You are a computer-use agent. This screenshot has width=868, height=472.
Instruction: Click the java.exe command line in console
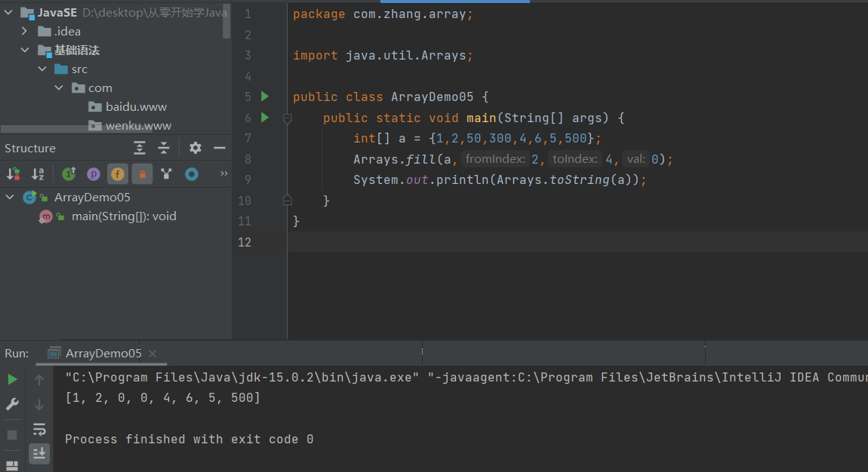click(x=466, y=378)
